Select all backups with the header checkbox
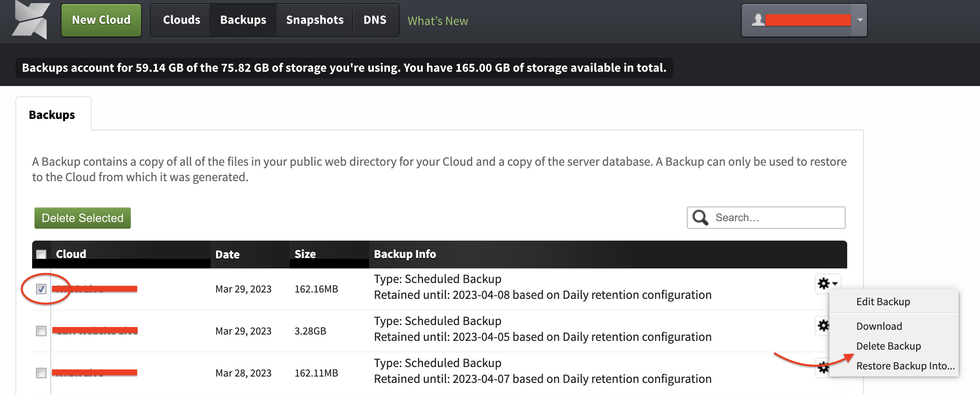 coord(41,253)
